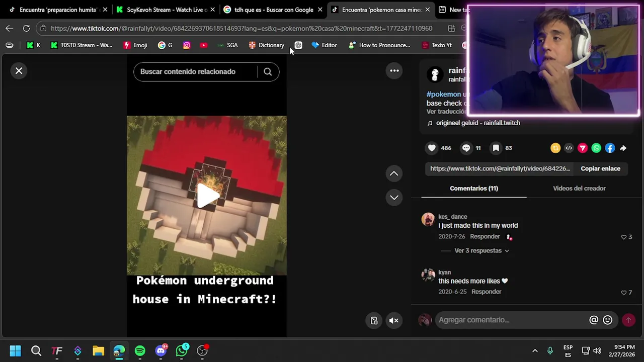Click Ver traducción link
The image size is (644, 362).
point(446,112)
